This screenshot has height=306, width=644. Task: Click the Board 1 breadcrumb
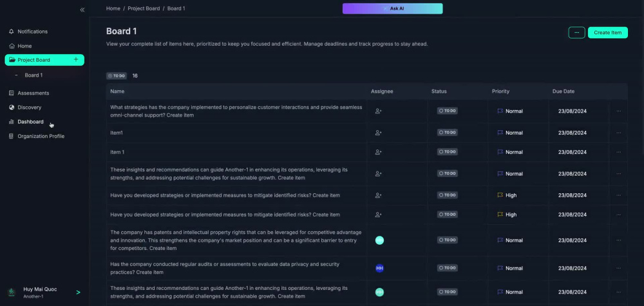tap(176, 8)
